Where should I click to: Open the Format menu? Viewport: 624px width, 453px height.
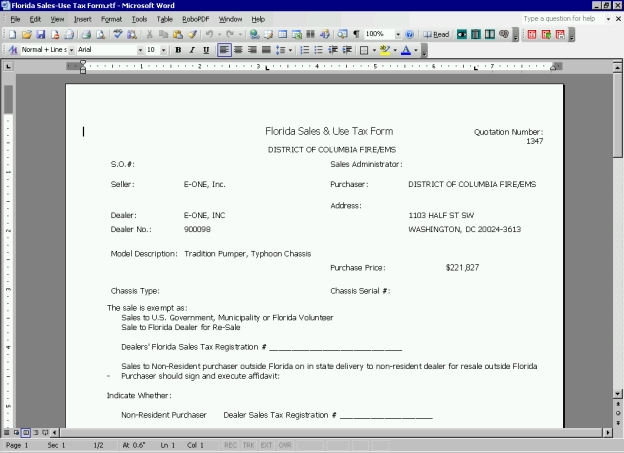(111, 19)
